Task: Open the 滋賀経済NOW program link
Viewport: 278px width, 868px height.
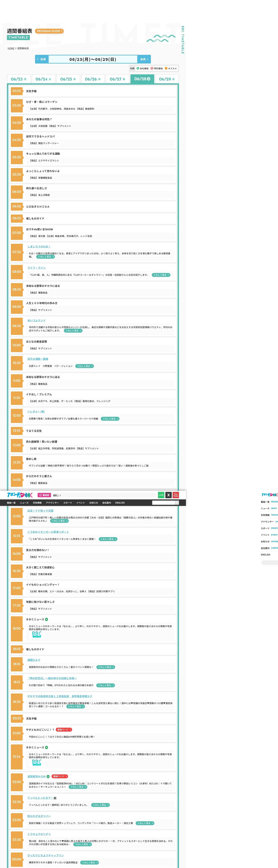Action: pyautogui.click(x=36, y=776)
